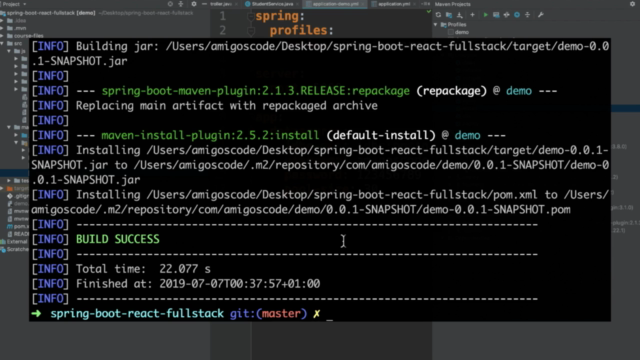This screenshot has height=360, width=640.
Task: Expand the .mvn folder
Action: [x=2, y=28]
